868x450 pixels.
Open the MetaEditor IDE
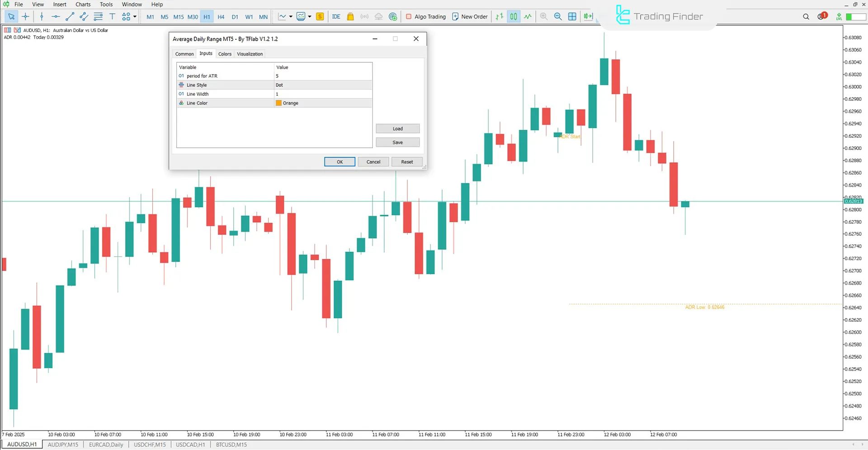(336, 16)
